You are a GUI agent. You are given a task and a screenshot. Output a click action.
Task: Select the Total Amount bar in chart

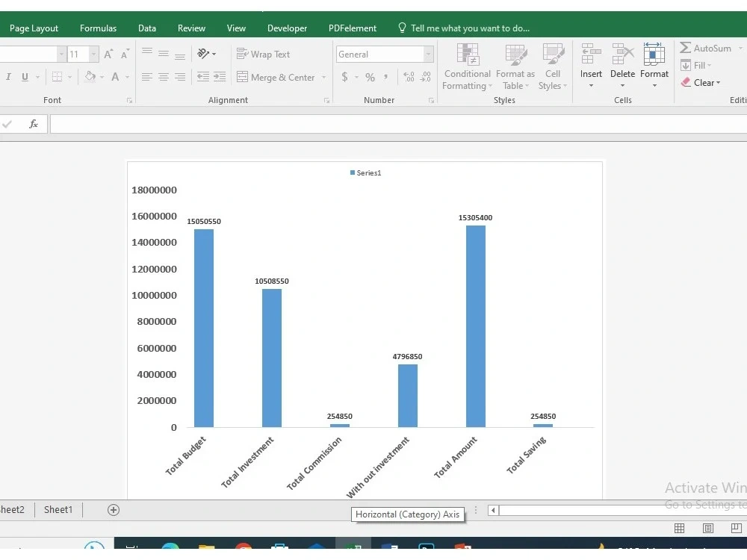[x=475, y=326]
